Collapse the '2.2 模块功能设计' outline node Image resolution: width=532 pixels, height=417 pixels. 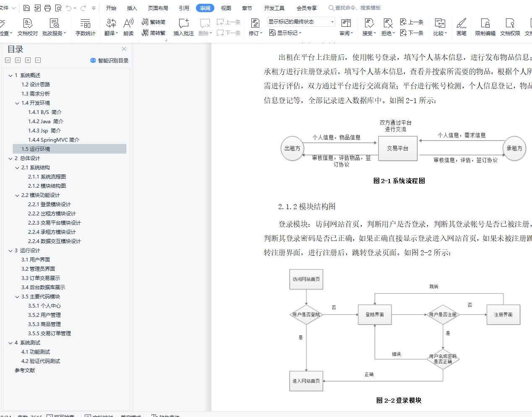pyautogui.click(x=17, y=195)
